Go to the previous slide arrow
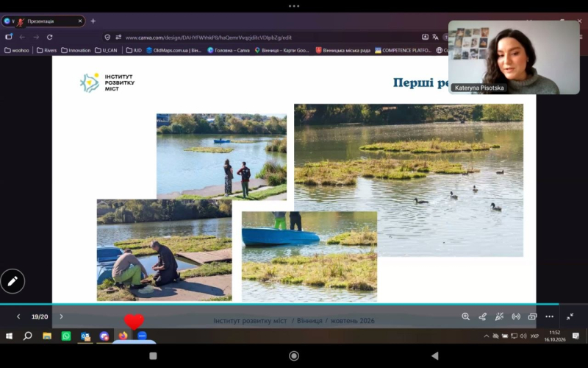 [x=18, y=316]
